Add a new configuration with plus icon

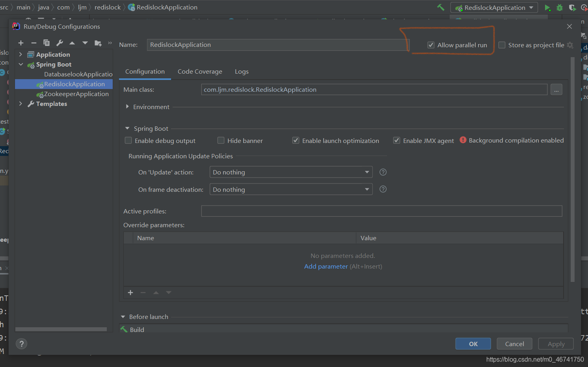click(x=21, y=43)
